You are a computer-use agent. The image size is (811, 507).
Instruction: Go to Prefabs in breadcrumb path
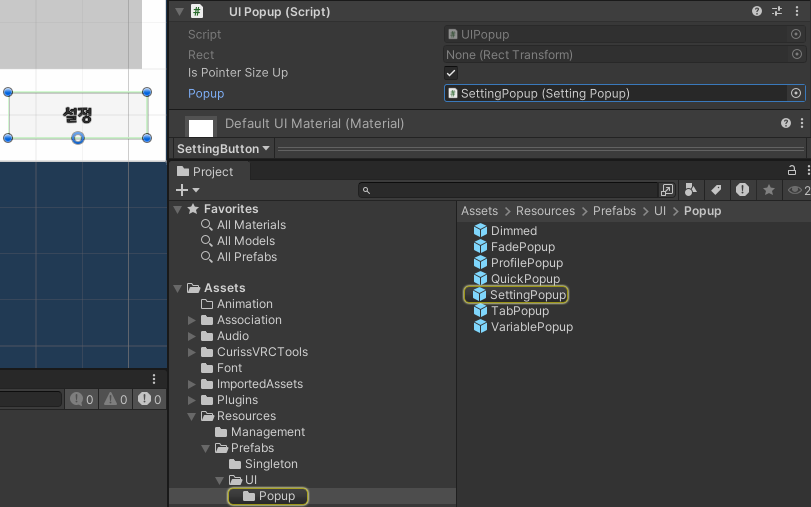(614, 211)
